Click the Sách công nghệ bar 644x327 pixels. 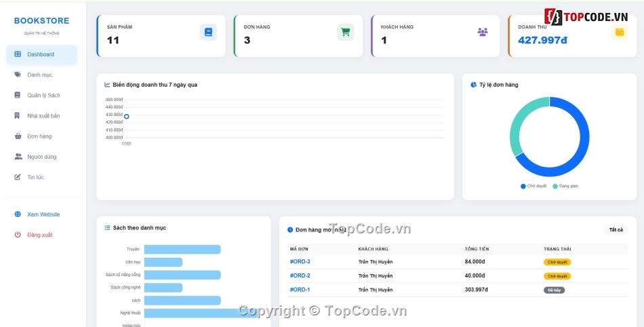pos(163,288)
